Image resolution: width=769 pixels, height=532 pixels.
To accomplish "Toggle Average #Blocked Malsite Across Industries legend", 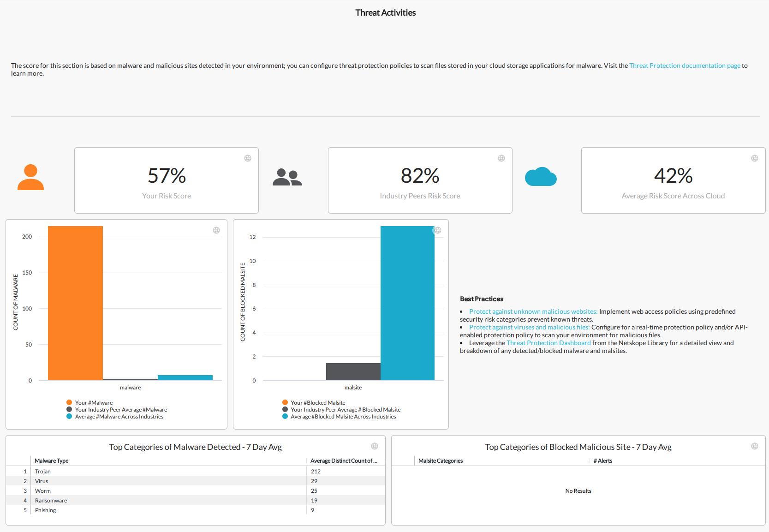I will coord(339,417).
